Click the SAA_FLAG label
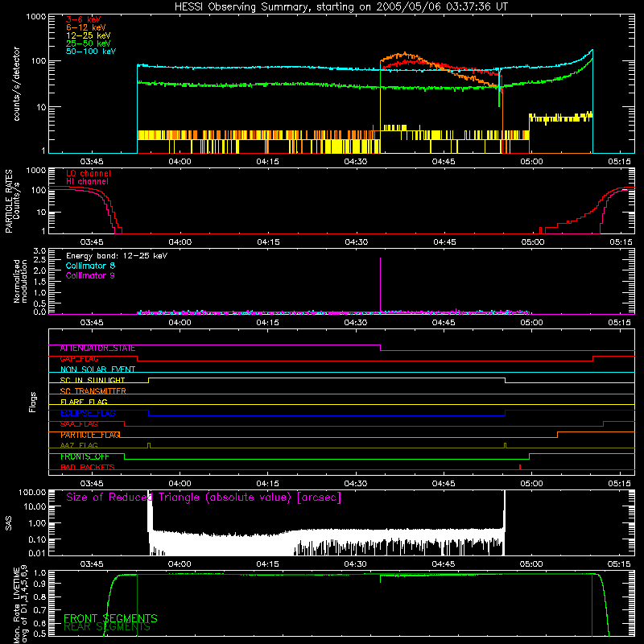 [79, 424]
